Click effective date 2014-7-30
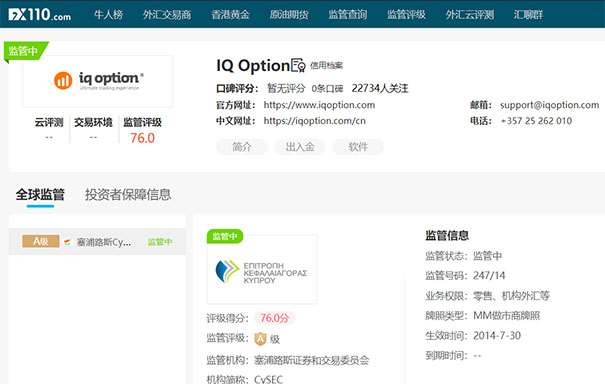Screen dimensions: 605x384 click(497, 335)
